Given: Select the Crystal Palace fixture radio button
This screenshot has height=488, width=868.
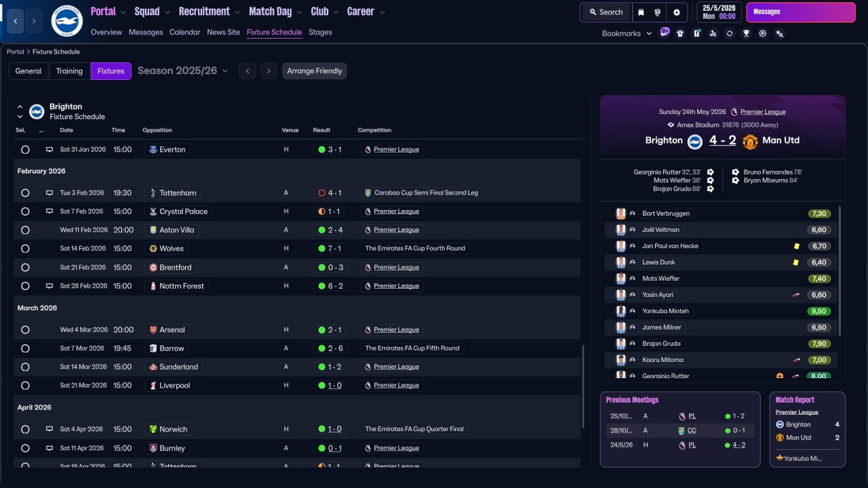Looking at the screenshot, I should pos(25,211).
